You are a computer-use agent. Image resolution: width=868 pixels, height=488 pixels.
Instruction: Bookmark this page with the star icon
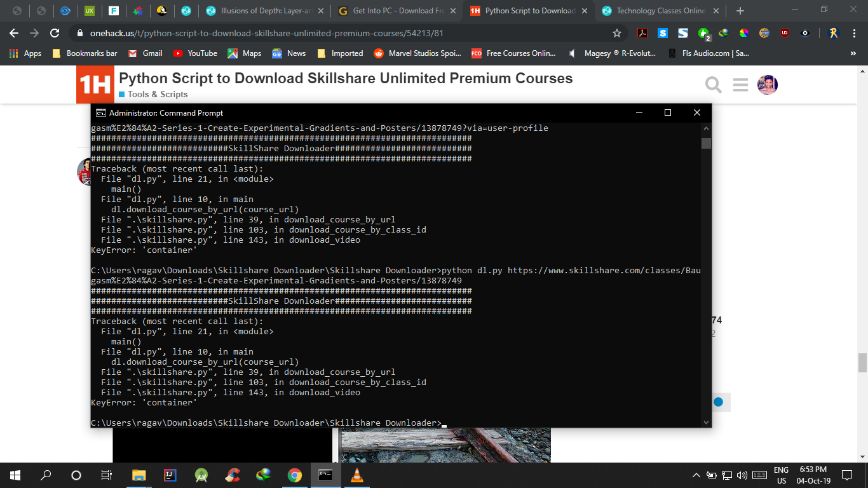616,33
